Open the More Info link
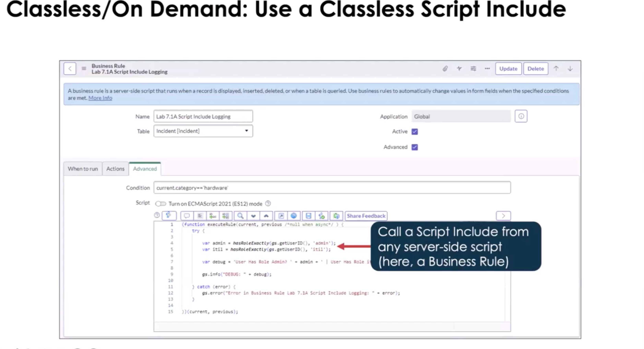The image size is (644, 349). [x=100, y=98]
